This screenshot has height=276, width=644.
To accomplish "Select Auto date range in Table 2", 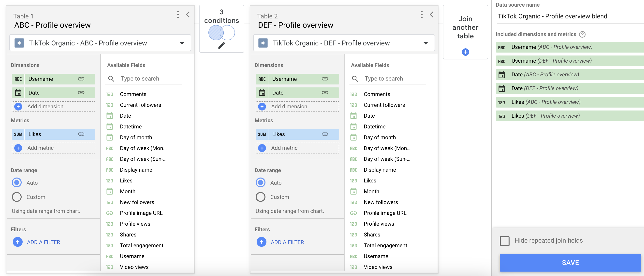I will point(261,183).
